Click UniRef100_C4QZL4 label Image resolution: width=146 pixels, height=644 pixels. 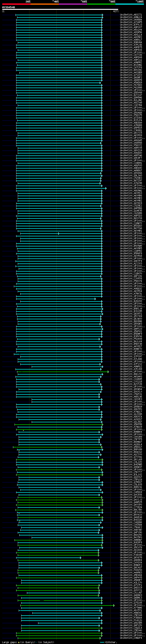point(131,628)
